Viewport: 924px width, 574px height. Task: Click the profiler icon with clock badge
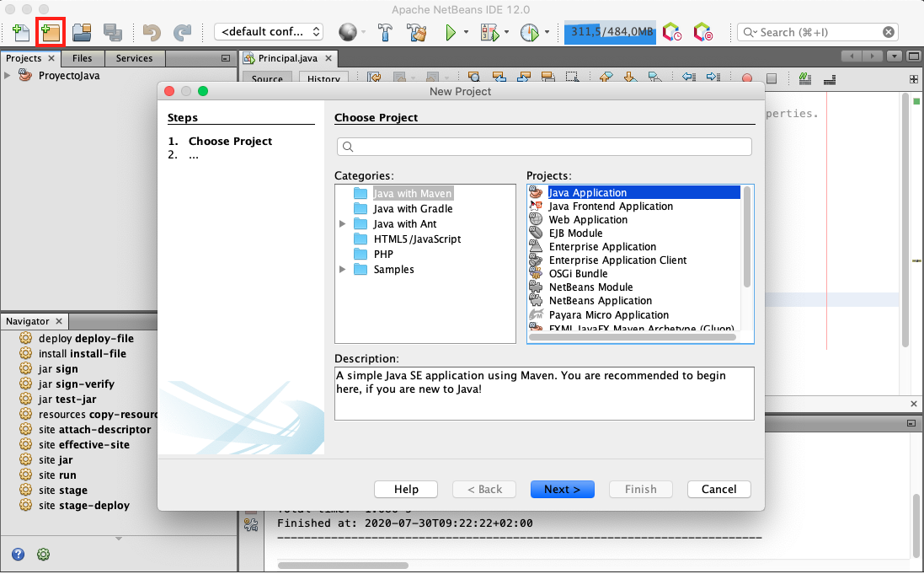point(672,32)
